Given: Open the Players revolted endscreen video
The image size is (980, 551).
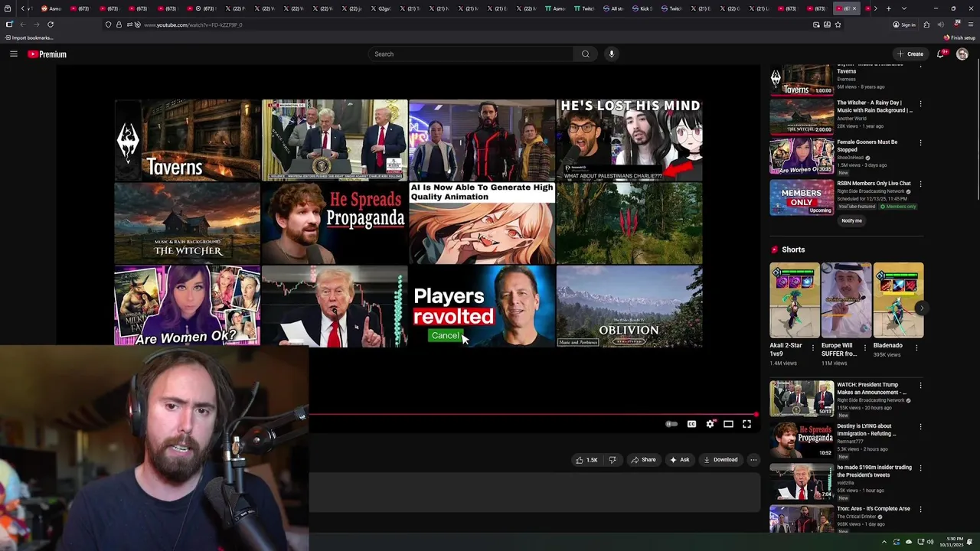Looking at the screenshot, I should pyautogui.click(x=482, y=306).
